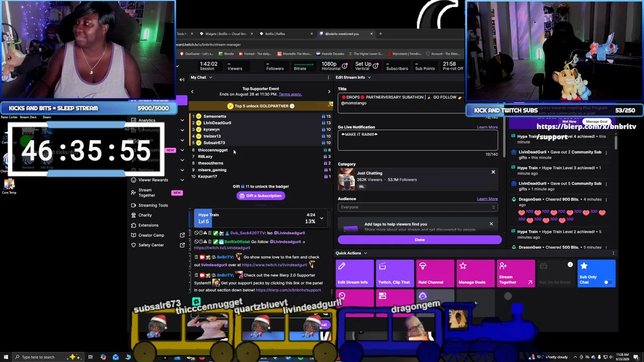Click the purple Done button
644x362 pixels.
pyautogui.click(x=420, y=240)
